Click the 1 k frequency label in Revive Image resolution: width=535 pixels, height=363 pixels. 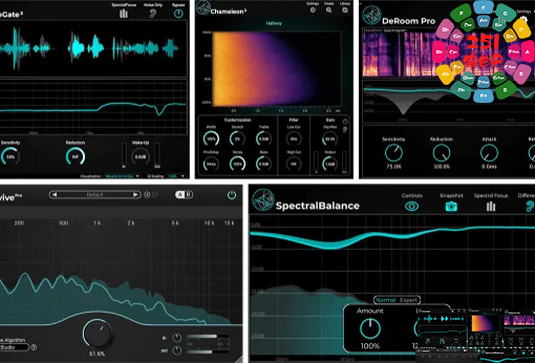97,223
